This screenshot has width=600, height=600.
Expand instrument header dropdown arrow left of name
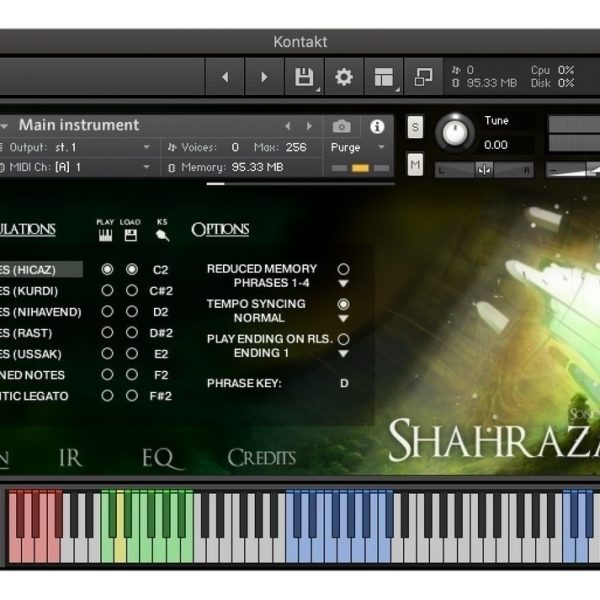(x=4, y=126)
